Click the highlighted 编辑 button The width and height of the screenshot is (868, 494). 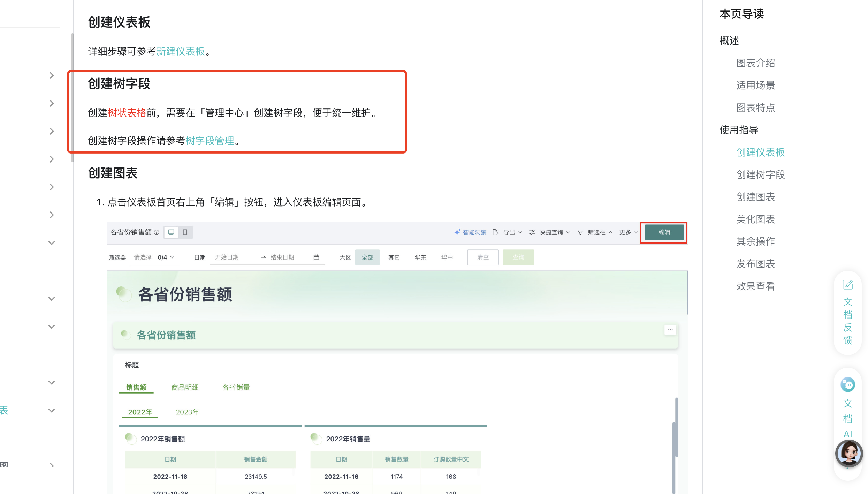tap(663, 232)
